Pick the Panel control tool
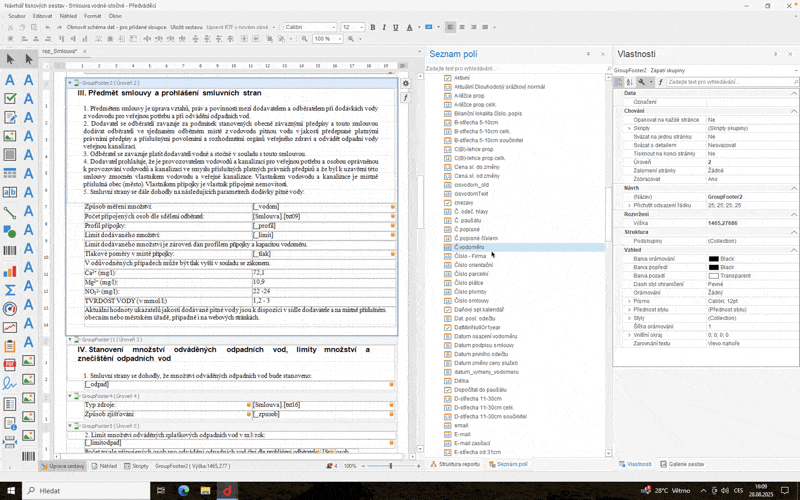800x500 pixels. (x=10, y=155)
